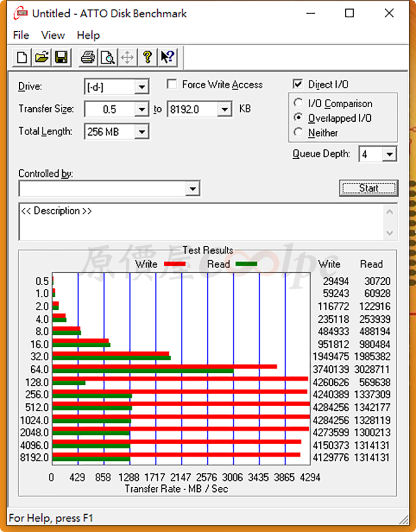
Task: Expand the Drive dropdown
Action: [x=141, y=87]
